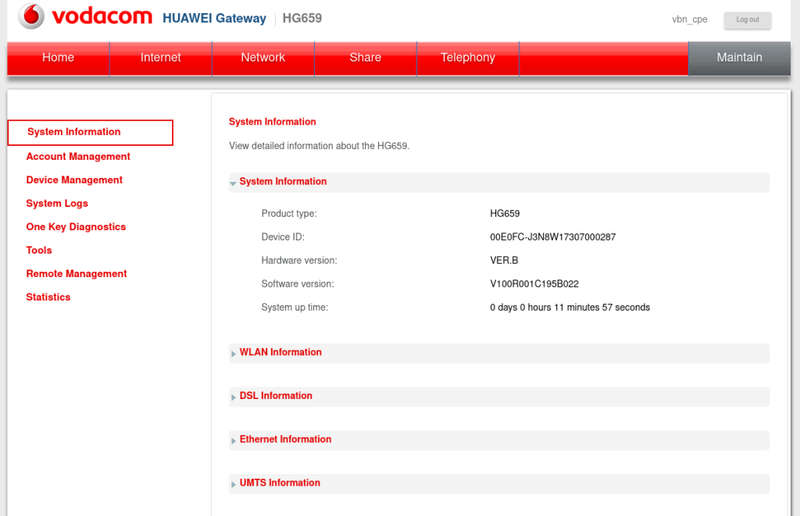Open One Key Diagnostics
The image size is (800, 516).
pyautogui.click(x=76, y=227)
